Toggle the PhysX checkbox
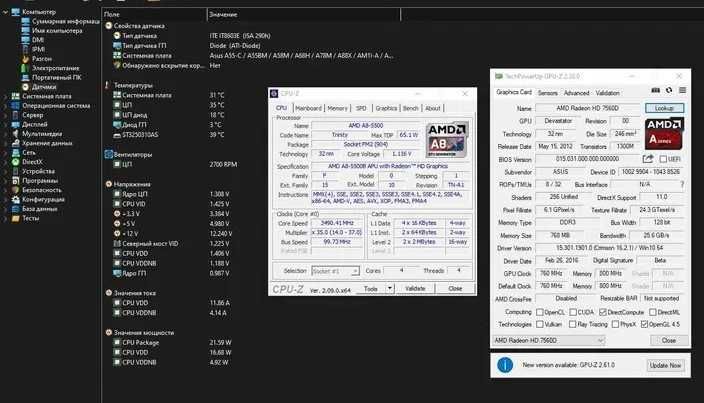 pos(615,324)
